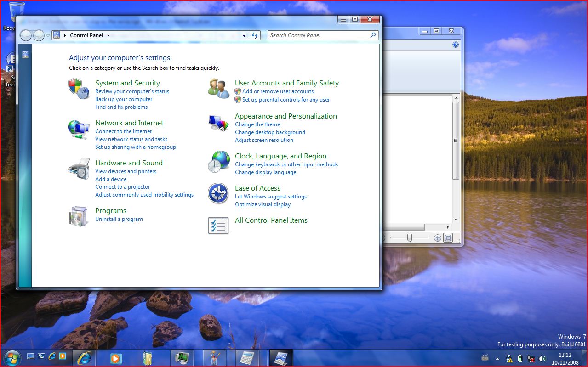Click the Control Panel Forward arrow
This screenshot has height=367, width=588.
[39, 35]
